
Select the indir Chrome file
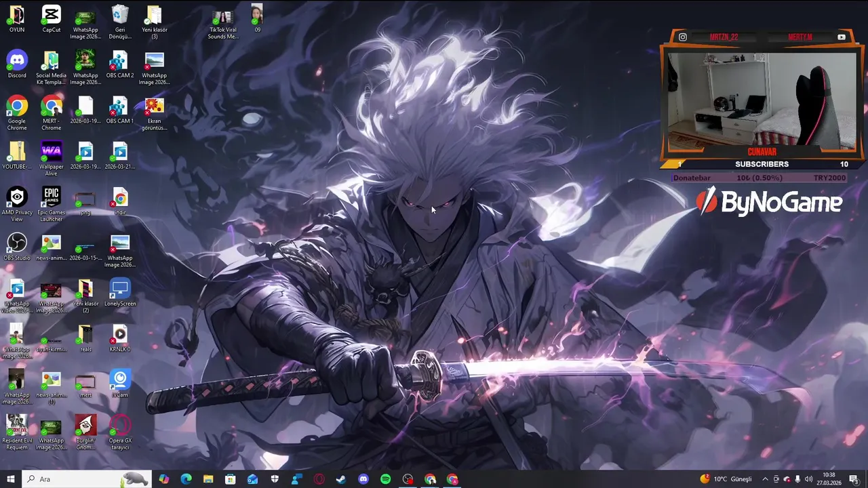pyautogui.click(x=120, y=201)
